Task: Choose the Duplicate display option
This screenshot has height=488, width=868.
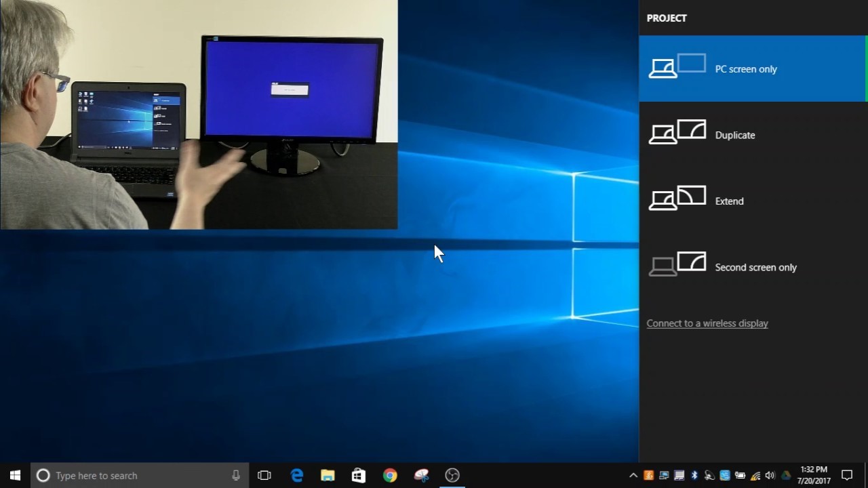Action: (753, 135)
